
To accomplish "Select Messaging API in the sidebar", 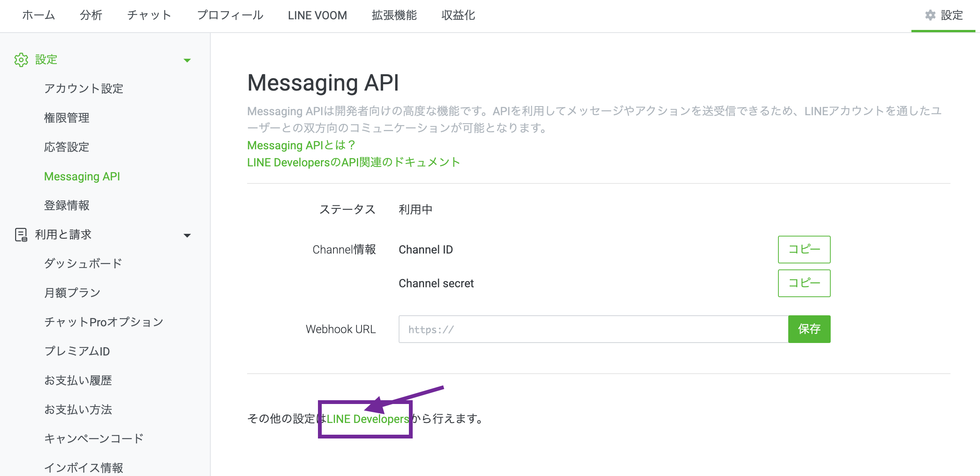I will pos(82,176).
